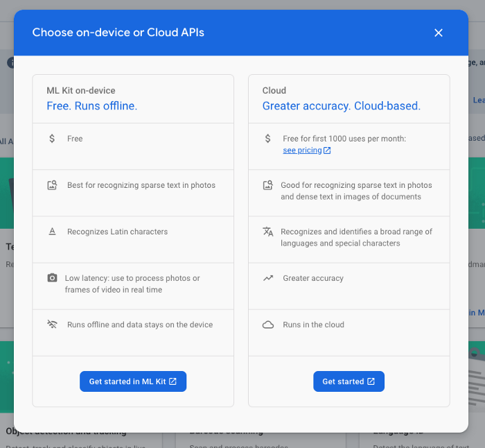The image size is (485, 448).
Task: Open the see pricing link
Action: click(x=302, y=150)
